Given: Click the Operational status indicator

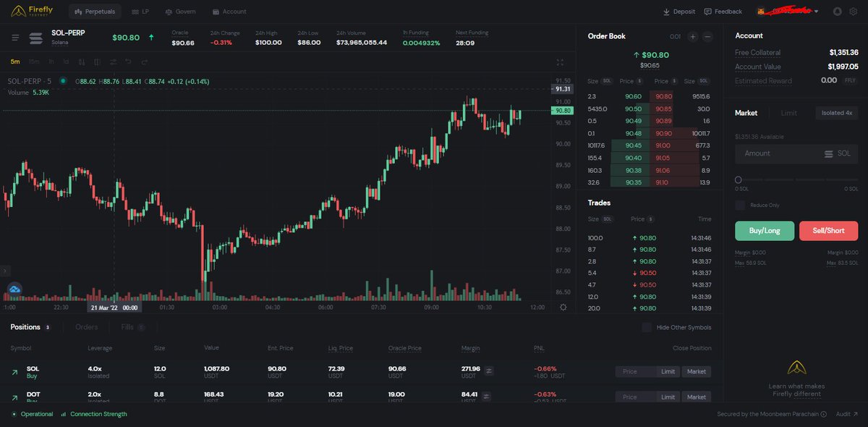Looking at the screenshot, I should (32, 414).
